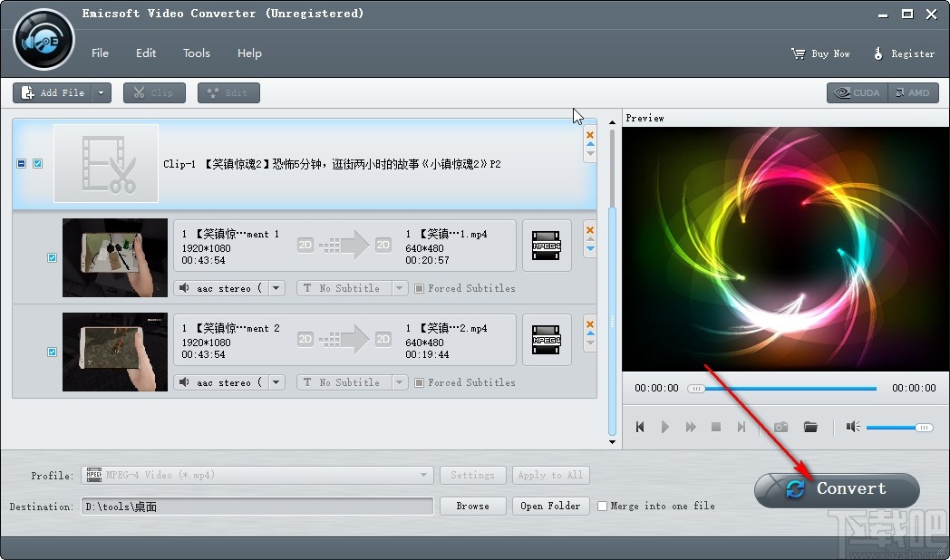This screenshot has width=950, height=560.
Task: Move segment 2 up arrow
Action: pyautogui.click(x=590, y=333)
